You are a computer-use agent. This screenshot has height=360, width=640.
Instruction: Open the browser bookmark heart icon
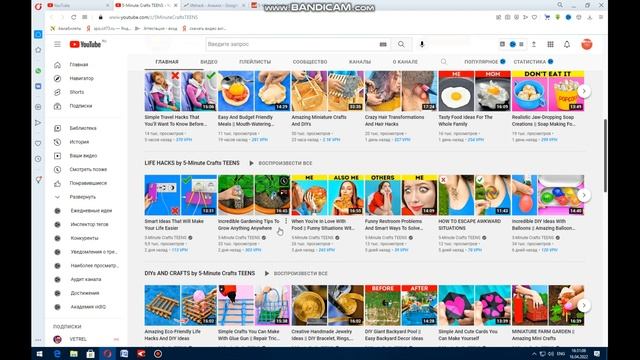(x=534, y=17)
